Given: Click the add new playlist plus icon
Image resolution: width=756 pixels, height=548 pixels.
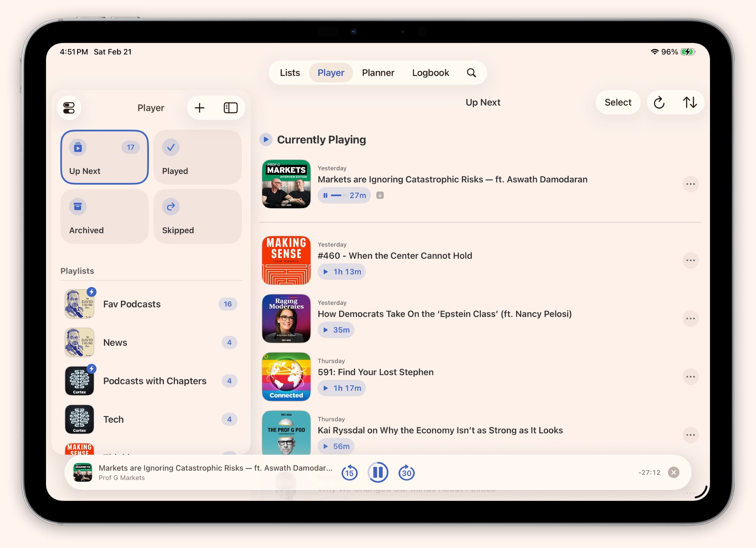Looking at the screenshot, I should pos(199,108).
